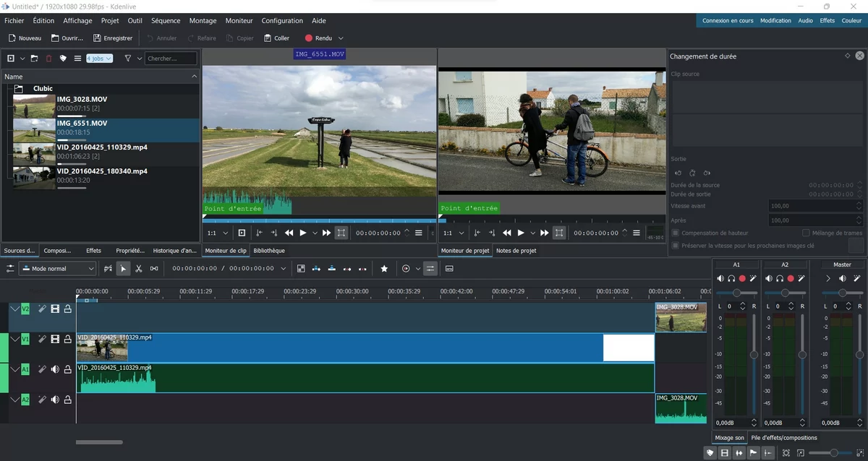Click set zone in icon in clip monitor
The width and height of the screenshot is (868, 461).
coord(259,233)
